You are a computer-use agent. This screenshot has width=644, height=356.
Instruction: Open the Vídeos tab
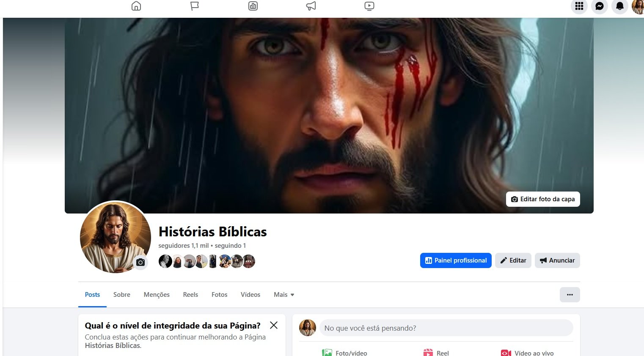pyautogui.click(x=250, y=295)
